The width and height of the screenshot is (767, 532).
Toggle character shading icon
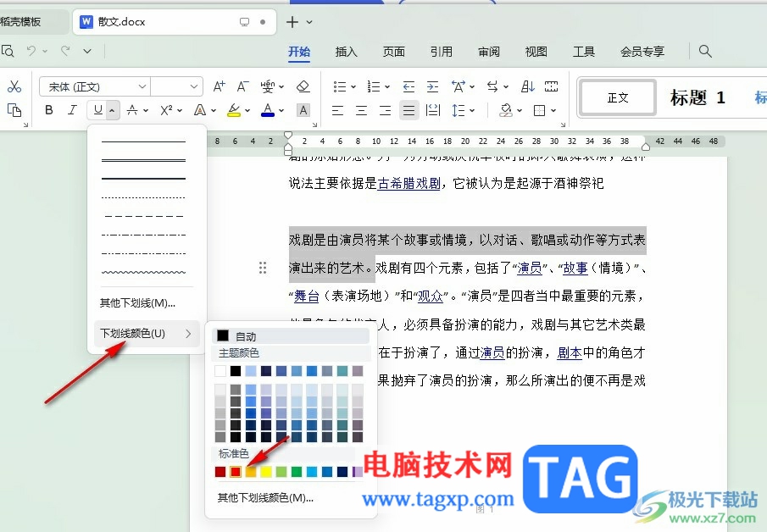click(303, 110)
